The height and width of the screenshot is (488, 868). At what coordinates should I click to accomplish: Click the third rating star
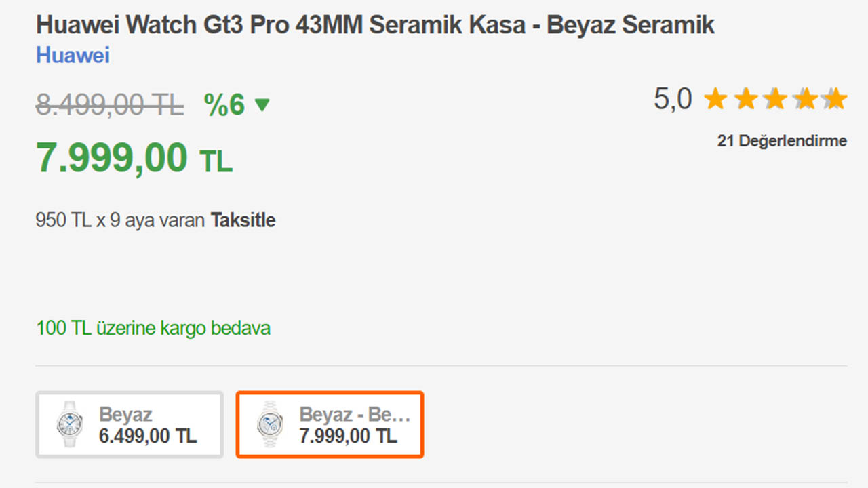tap(775, 100)
